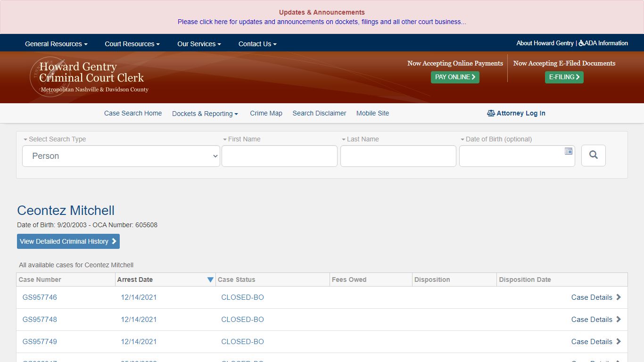The image size is (644, 362).
Task: Click arrest date in GS957746 row
Action: pos(139,297)
